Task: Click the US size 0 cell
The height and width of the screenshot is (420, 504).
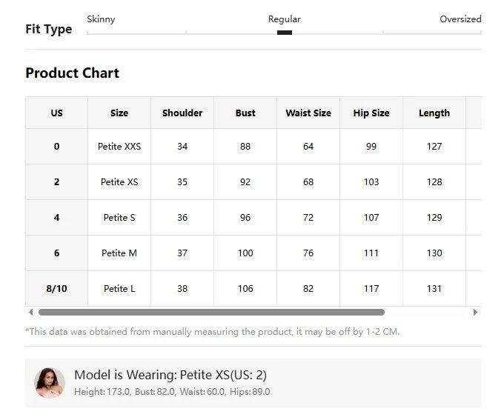Action: click(56, 147)
